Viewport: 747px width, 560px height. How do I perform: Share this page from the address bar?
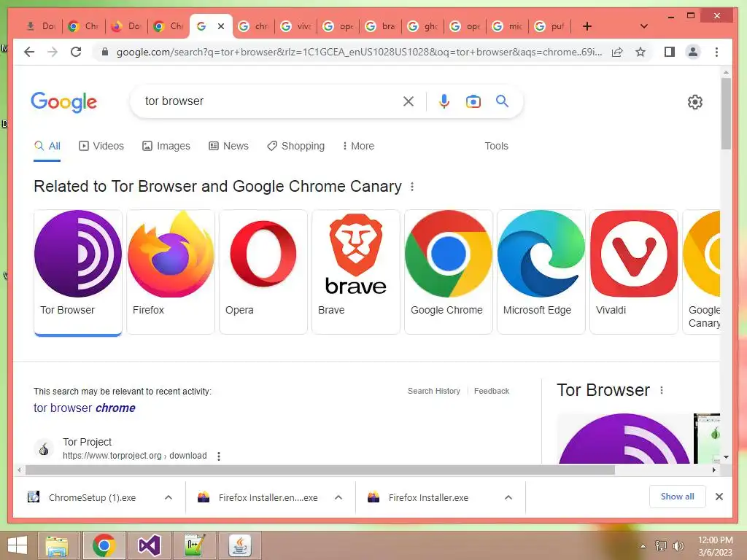(617, 52)
